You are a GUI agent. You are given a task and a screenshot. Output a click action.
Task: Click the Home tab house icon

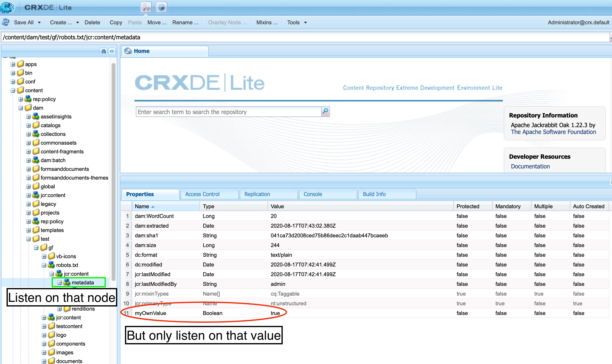point(128,51)
